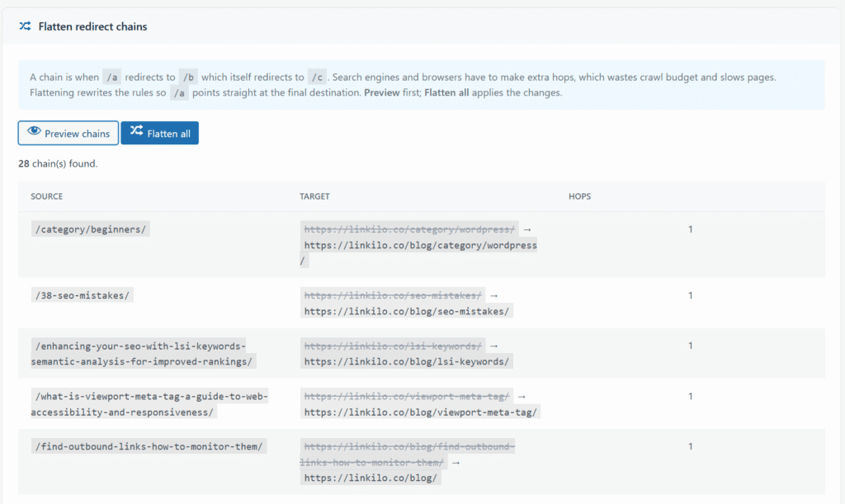Select the Flatten redirect chains heading

92,26
